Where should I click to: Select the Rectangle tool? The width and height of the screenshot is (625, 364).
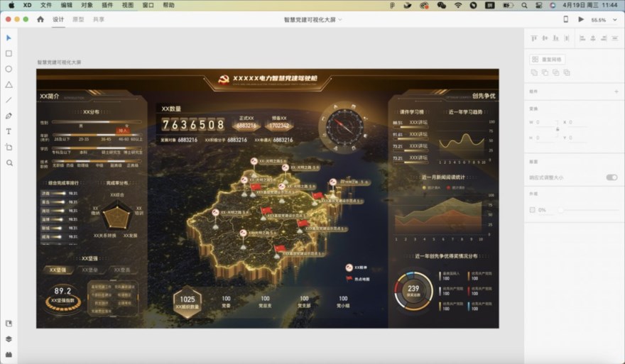click(9, 53)
